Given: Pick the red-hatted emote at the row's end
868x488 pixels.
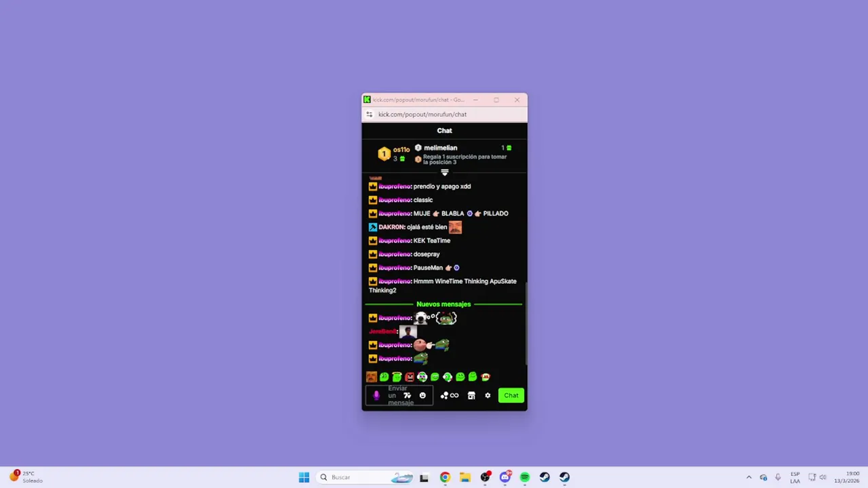Looking at the screenshot, I should [486, 377].
